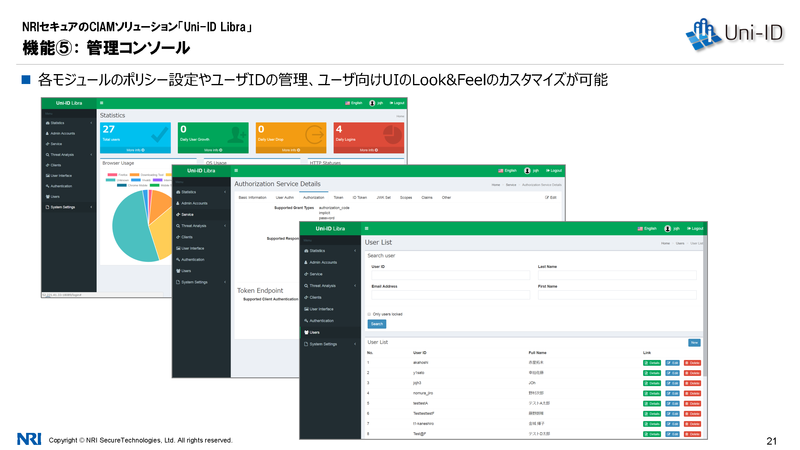
Task: Click Daily User Drop card
Action: [291, 137]
